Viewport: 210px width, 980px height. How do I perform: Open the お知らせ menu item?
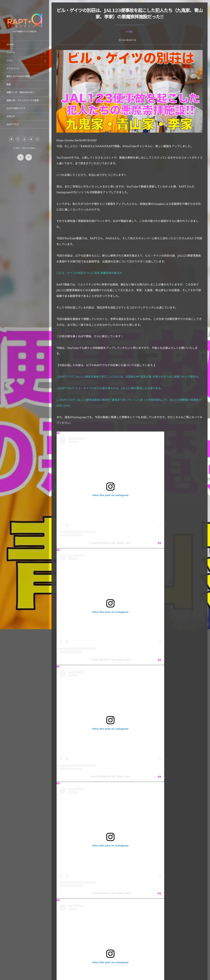tap(24, 116)
